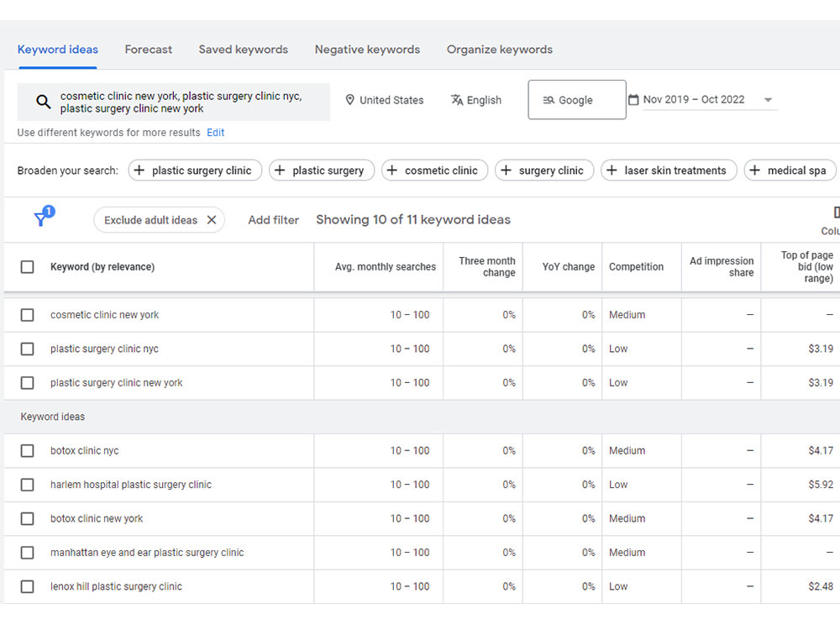840x630 pixels.
Task: Check the lenox hill plastic surgery clinic row
Action: (x=28, y=586)
